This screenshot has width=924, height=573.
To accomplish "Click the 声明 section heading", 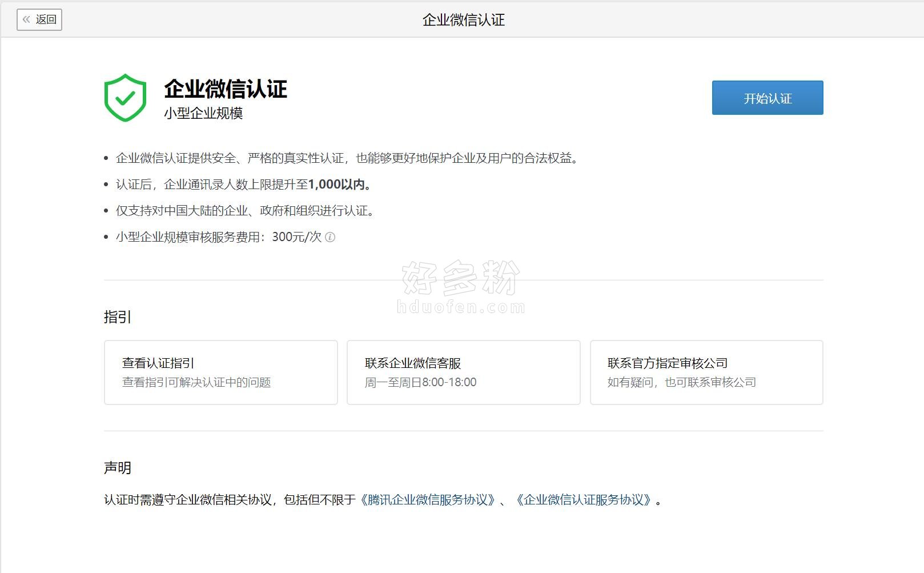I will (118, 468).
